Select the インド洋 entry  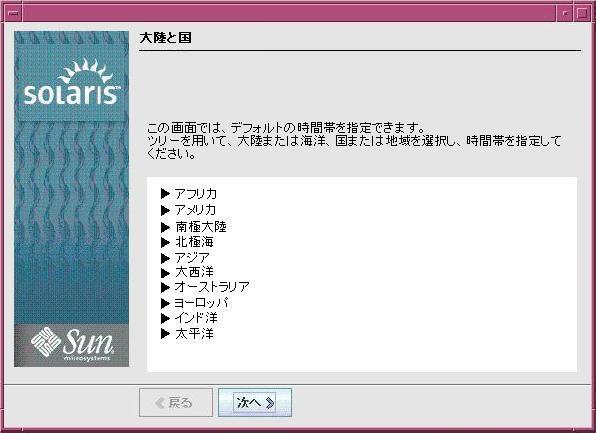point(196,317)
